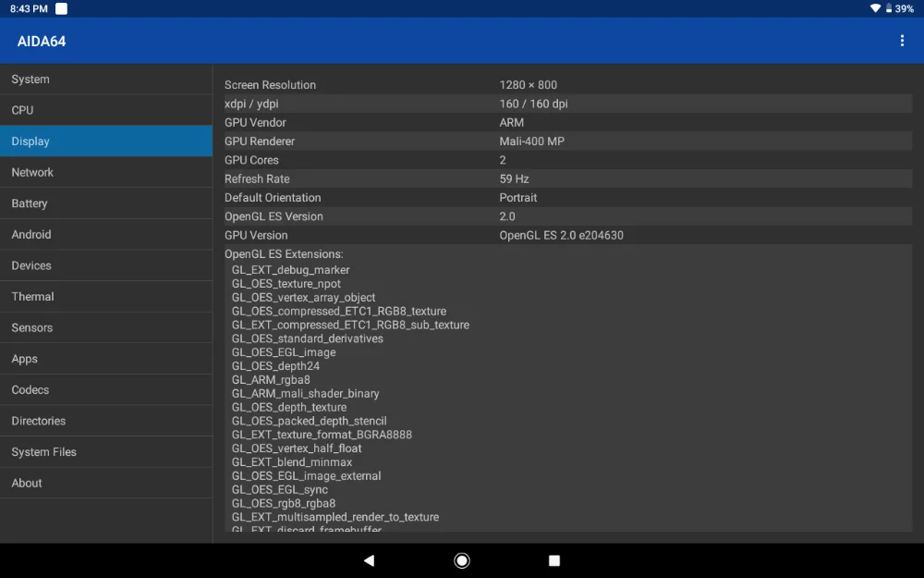
Task: Tap the GL_OES_compressed_ETC1_RGB8_texture line
Action: (x=339, y=312)
